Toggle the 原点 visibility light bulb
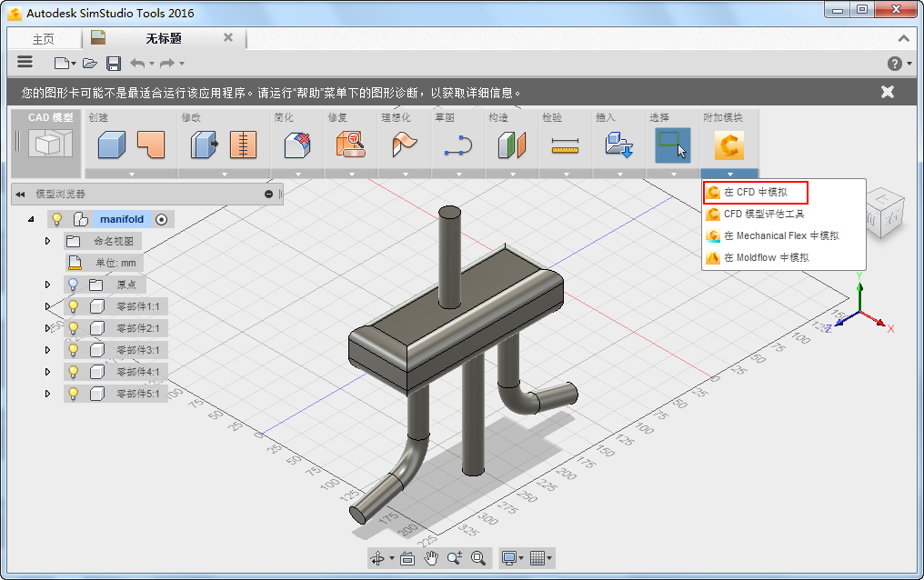This screenshot has width=924, height=580. 74,285
